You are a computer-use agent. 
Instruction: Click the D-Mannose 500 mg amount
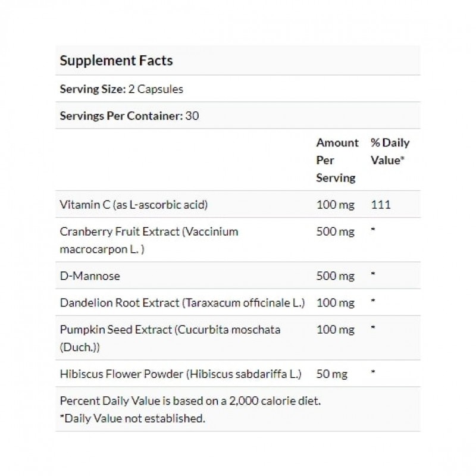[335, 275]
